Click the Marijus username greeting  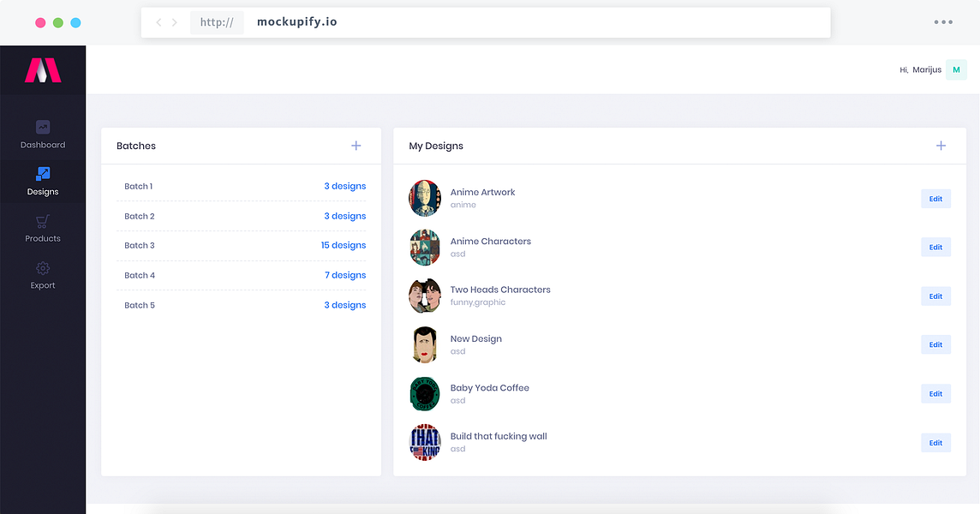pyautogui.click(x=927, y=70)
